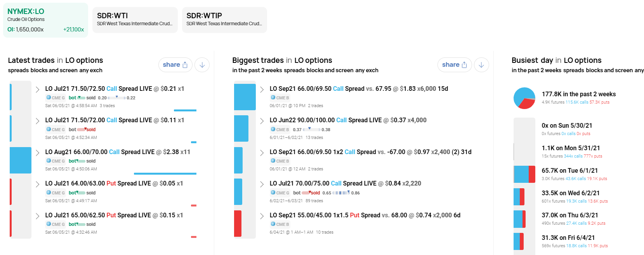644x255 pixels.
Task: Click the pie chart for past 2 weeks
Action: pos(524,98)
